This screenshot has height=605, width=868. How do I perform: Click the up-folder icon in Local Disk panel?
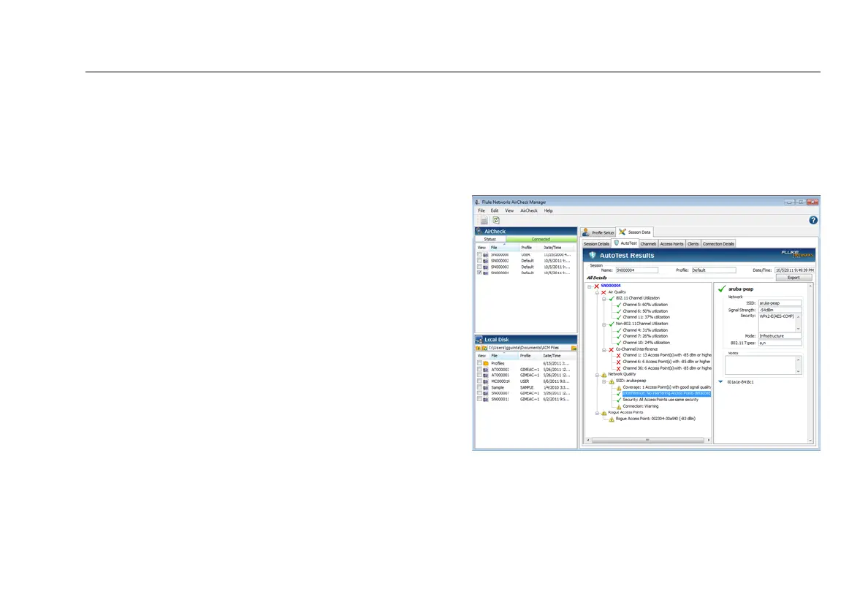(479, 348)
